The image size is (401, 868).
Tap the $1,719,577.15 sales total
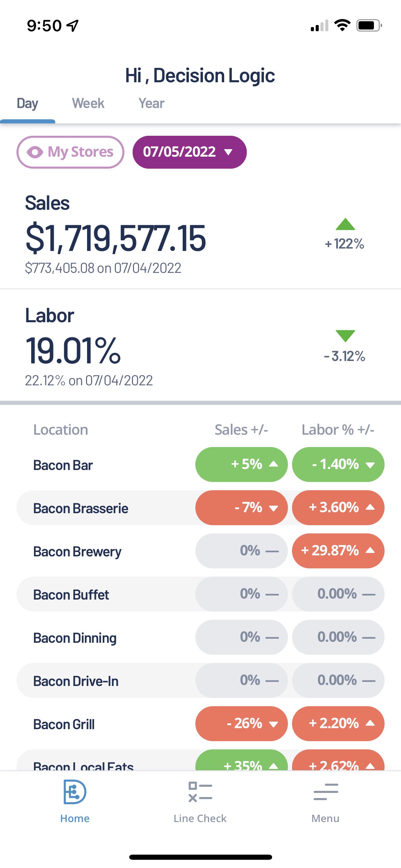pyautogui.click(x=116, y=238)
